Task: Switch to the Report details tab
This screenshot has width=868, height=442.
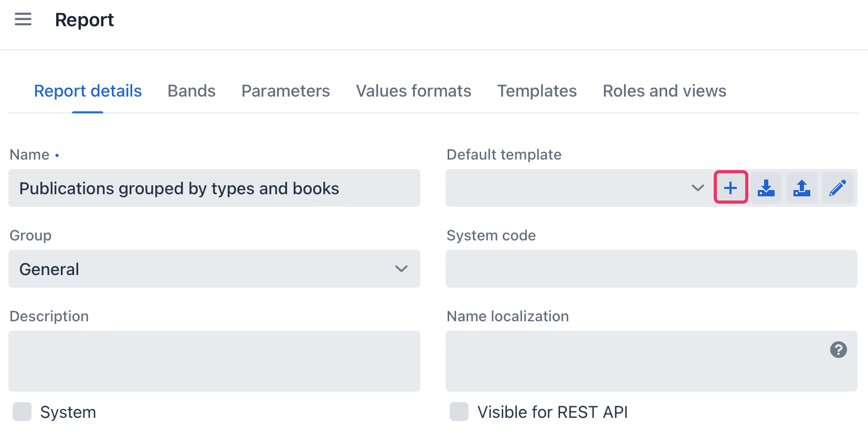Action: (88, 91)
